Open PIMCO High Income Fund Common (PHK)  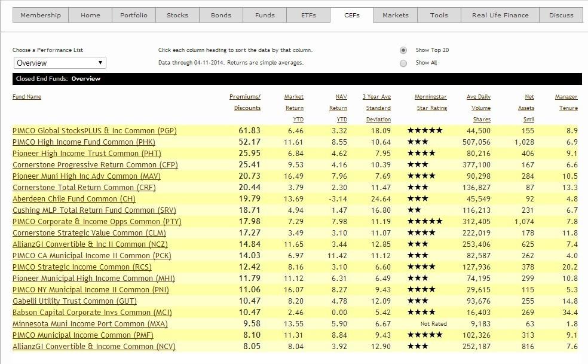[84, 142]
